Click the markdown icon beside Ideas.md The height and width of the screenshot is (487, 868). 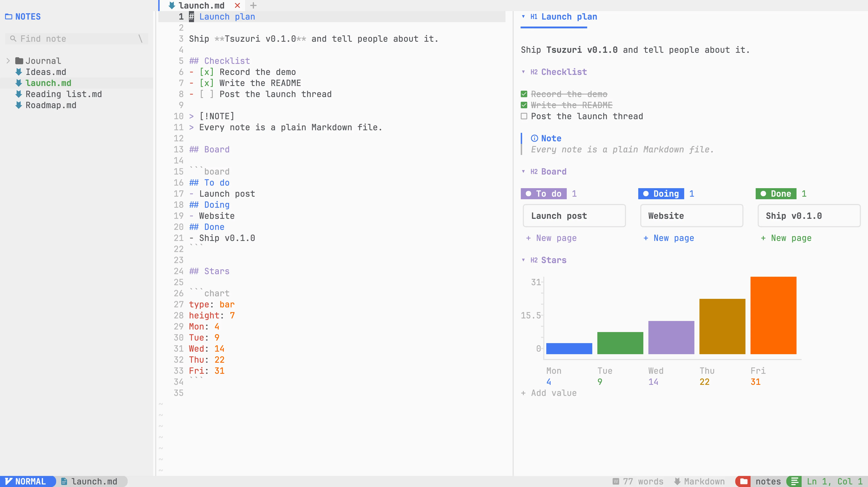[19, 72]
